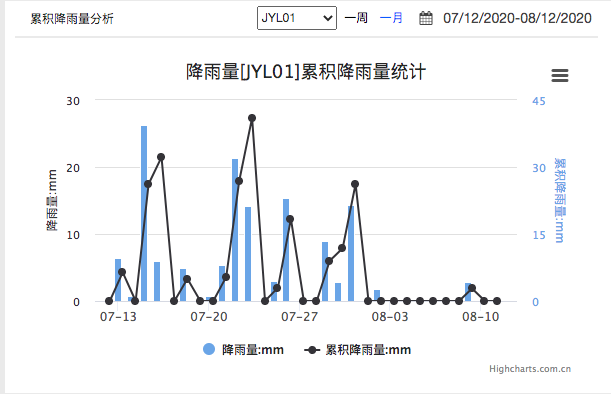
Task: Click the 累积降雨量分析 panel heading
Action: [x=72, y=18]
